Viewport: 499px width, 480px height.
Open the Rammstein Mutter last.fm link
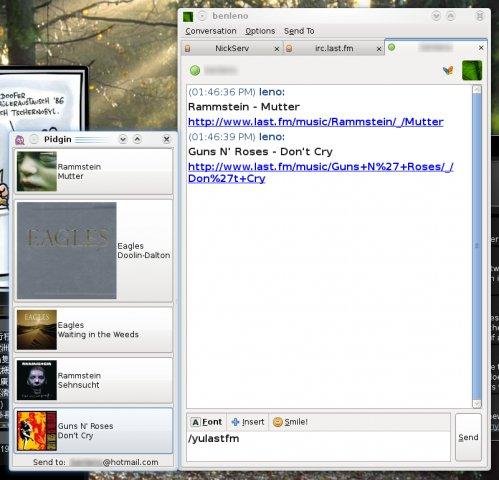(315, 122)
